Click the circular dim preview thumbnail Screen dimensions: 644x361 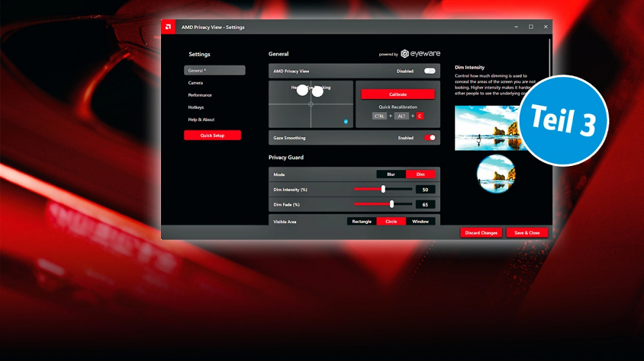[496, 174]
